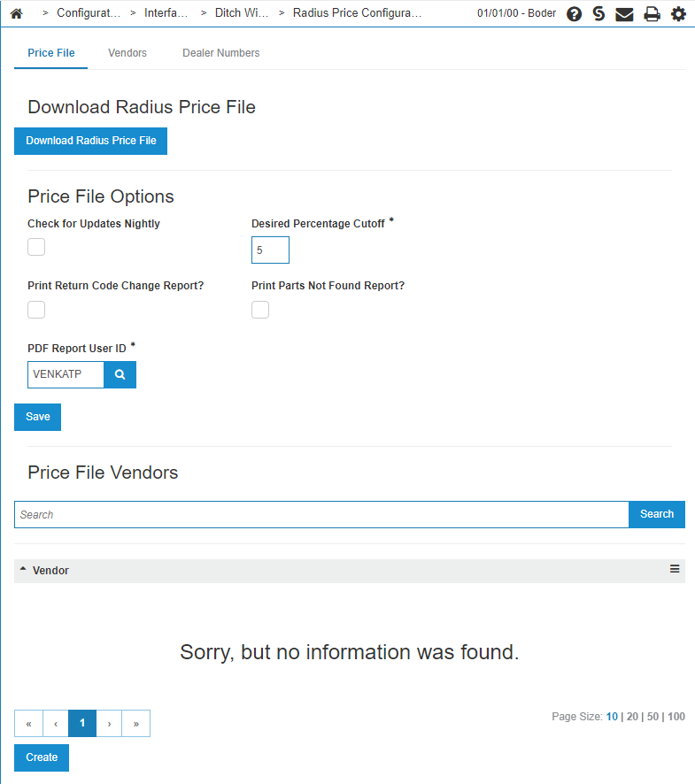Click the Desired Percentage Cutoff field
695x784 pixels.
pos(270,250)
